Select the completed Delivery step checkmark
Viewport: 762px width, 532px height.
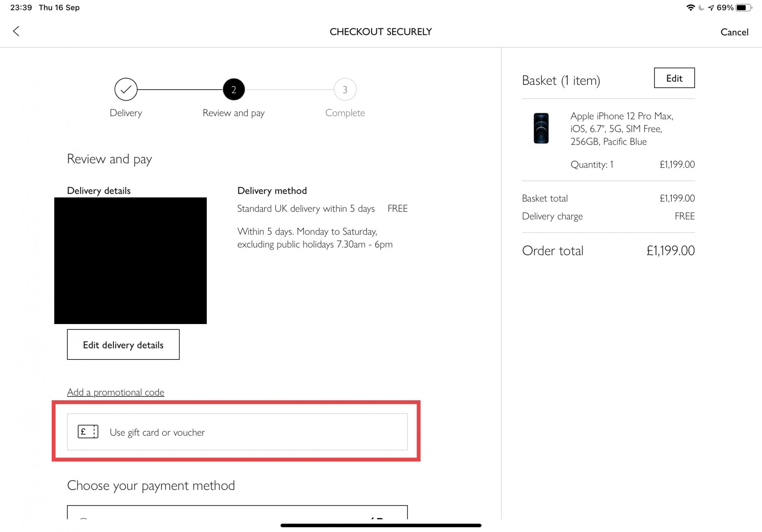(126, 89)
